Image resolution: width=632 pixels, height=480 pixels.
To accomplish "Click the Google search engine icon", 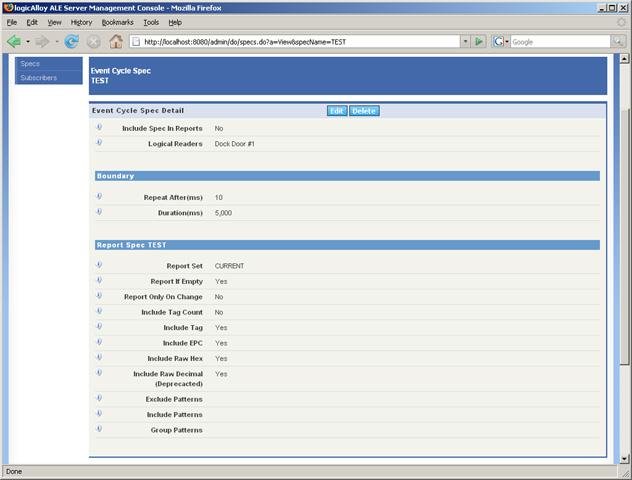I will (498, 42).
